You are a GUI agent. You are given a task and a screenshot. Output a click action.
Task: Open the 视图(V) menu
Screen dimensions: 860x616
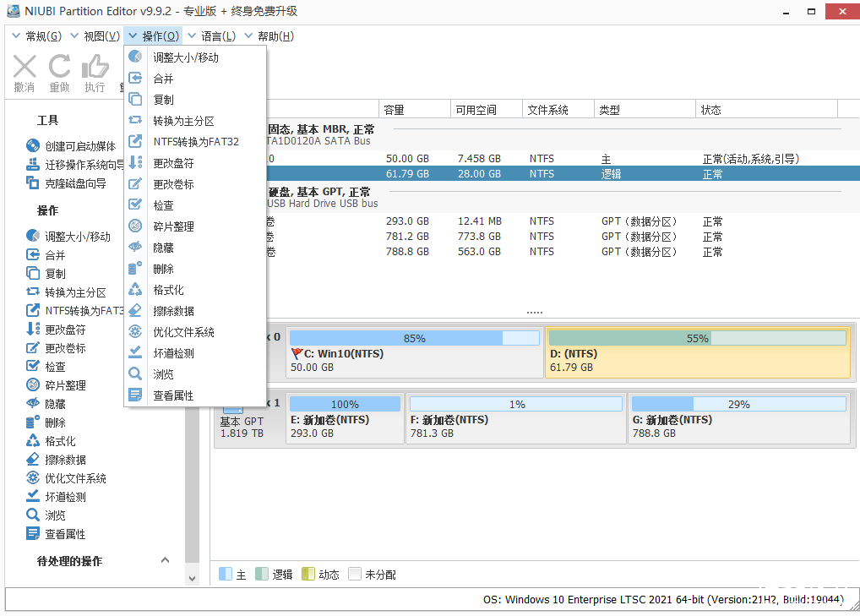click(95, 36)
